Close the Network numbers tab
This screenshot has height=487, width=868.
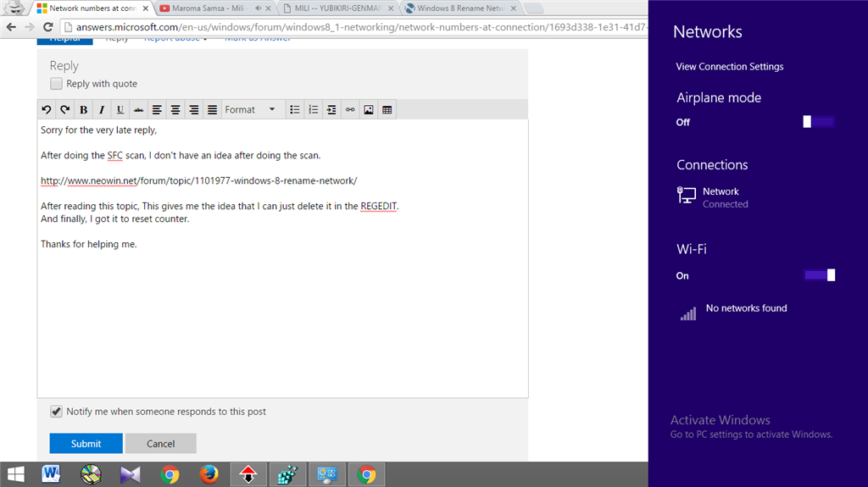tap(146, 8)
